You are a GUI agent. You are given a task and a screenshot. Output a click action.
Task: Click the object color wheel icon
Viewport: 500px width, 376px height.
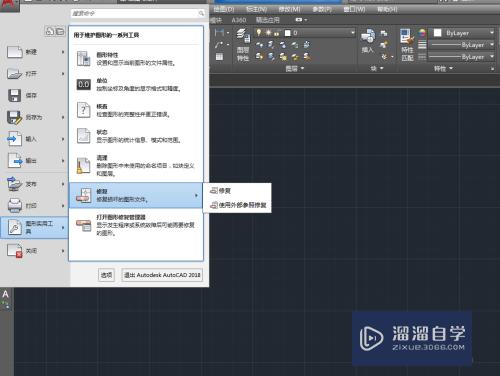coord(422,33)
